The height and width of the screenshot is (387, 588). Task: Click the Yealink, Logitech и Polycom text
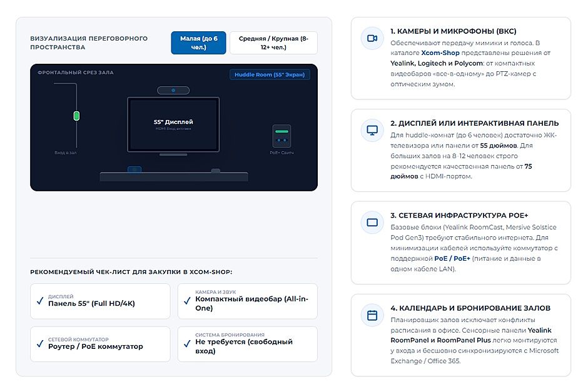(437, 63)
